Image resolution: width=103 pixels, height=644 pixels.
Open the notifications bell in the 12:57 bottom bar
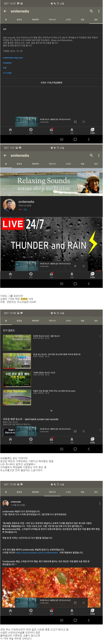[x=72, y=131]
